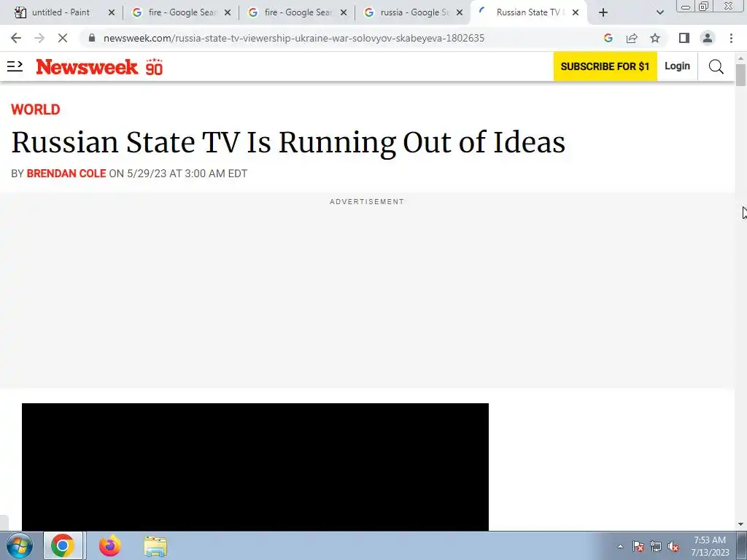Click the article headline text
This screenshot has width=747, height=560.
pos(288,142)
